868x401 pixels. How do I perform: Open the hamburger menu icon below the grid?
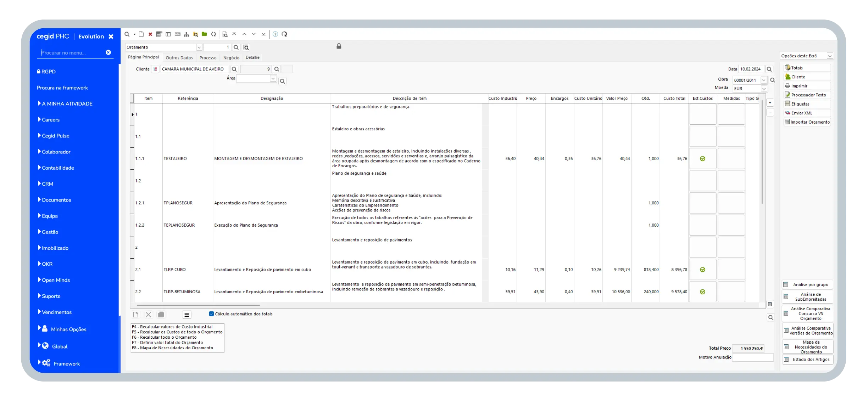pyautogui.click(x=187, y=315)
